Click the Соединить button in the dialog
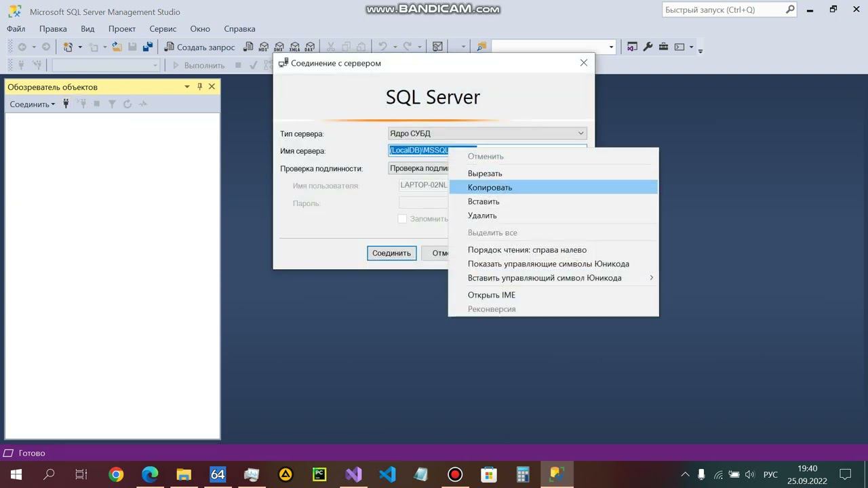 coord(391,253)
